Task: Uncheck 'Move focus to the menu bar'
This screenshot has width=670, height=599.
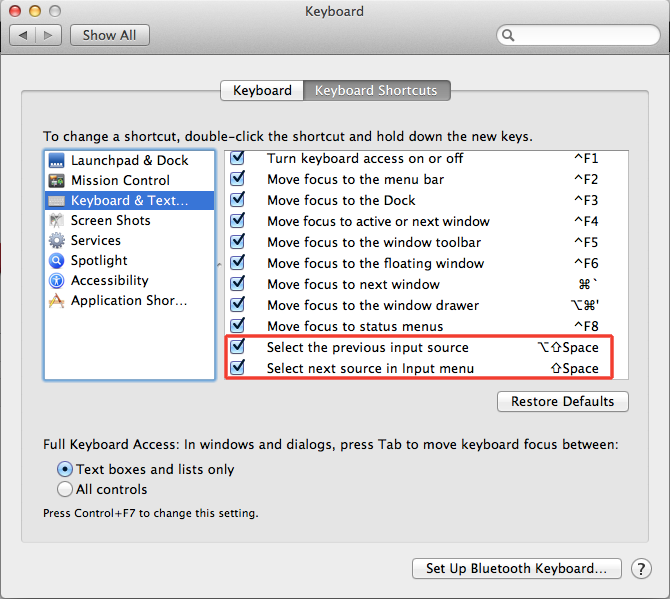Action: click(x=237, y=179)
